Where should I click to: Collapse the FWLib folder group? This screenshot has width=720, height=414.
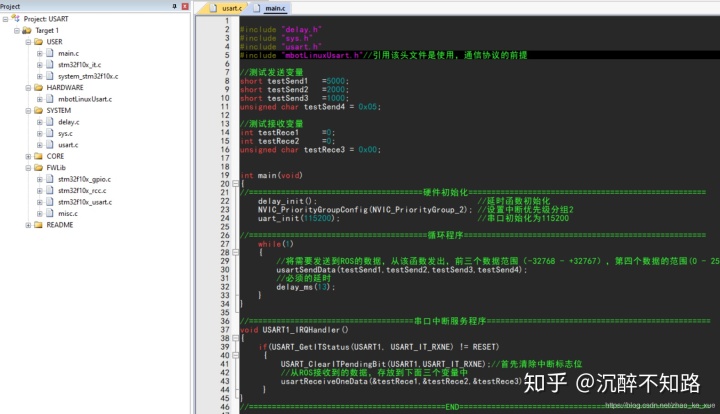(28, 168)
